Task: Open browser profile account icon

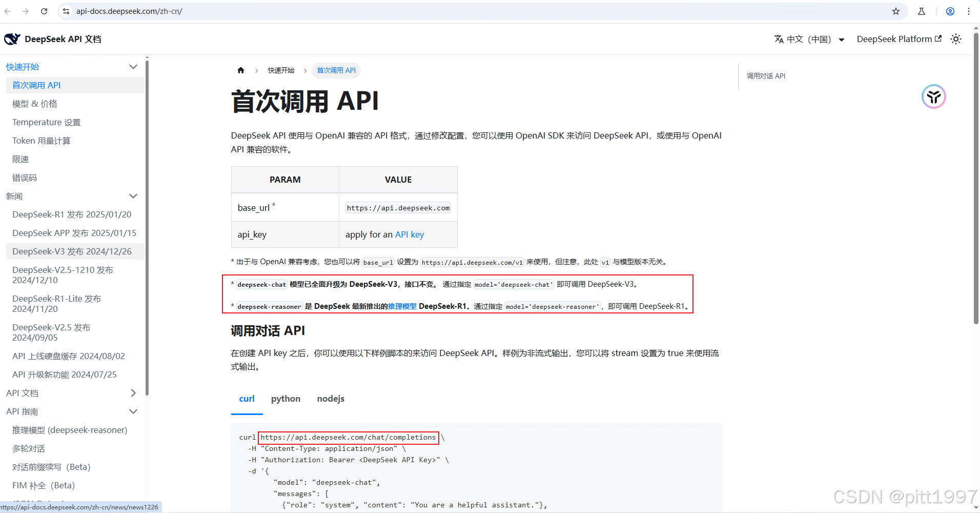Action: (950, 11)
